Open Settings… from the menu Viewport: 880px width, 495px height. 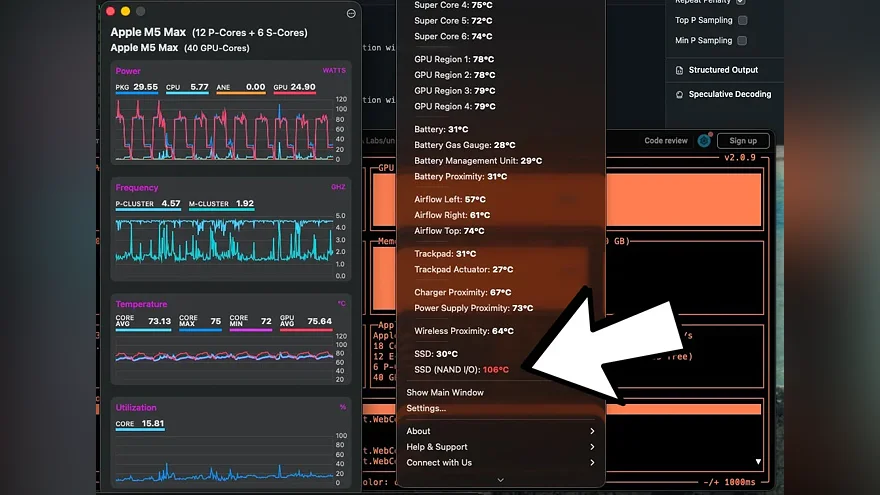(x=426, y=408)
